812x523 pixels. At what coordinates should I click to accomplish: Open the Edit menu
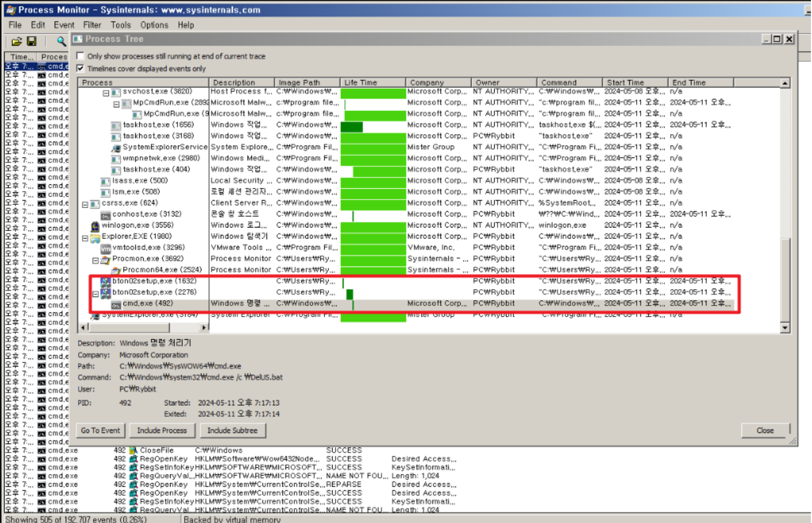[x=37, y=25]
